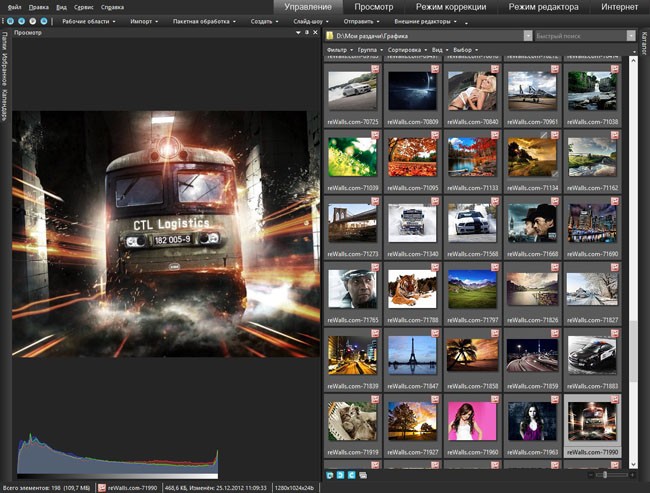Image resolution: width=650 pixels, height=493 pixels.
Task: Expand the Рабочие области menu
Action: pos(88,20)
